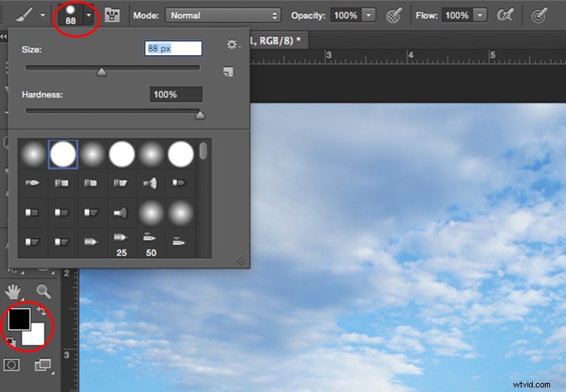566x392 pixels.
Task: Switch foreground and background colors icon
Action: click(x=42, y=311)
